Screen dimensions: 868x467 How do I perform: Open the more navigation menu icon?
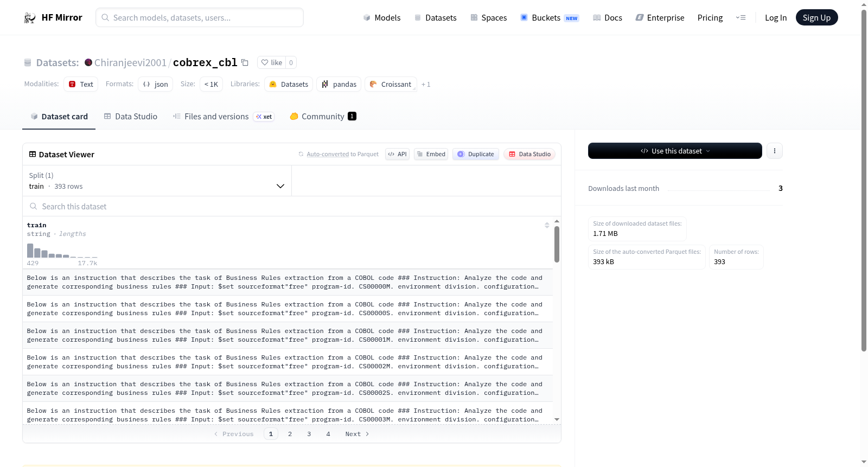coord(741,18)
